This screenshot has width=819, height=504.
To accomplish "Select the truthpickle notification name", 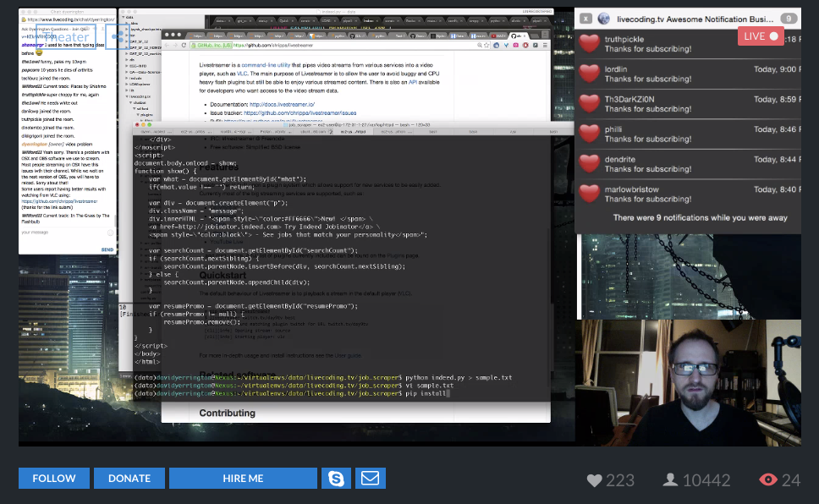I will 624,39.
